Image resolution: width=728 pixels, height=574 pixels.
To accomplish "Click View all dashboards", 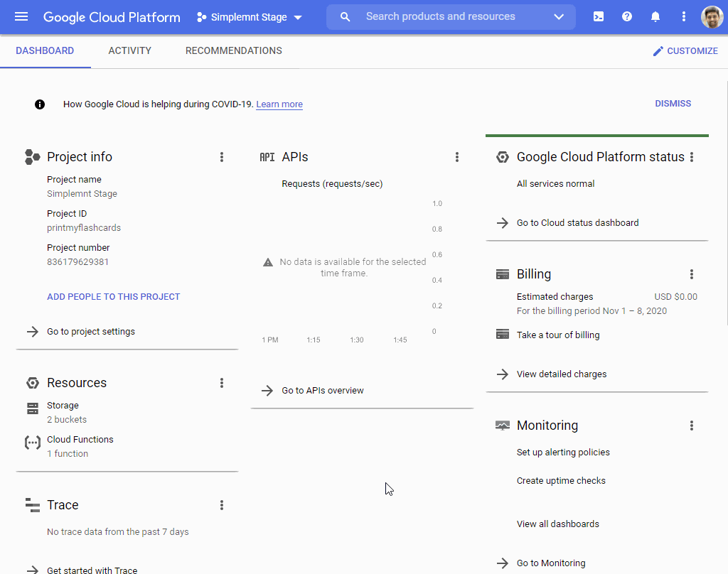I will coord(557,524).
